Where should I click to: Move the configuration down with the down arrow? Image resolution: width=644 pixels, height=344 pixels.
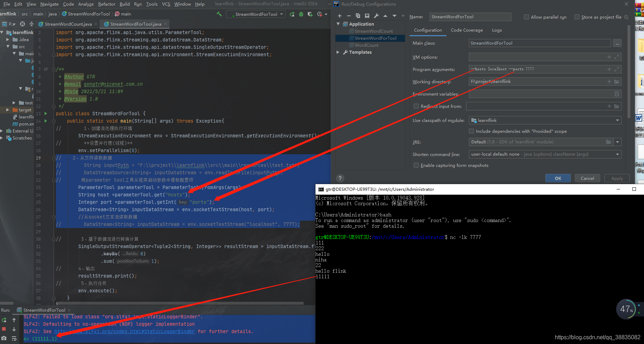(394, 16)
